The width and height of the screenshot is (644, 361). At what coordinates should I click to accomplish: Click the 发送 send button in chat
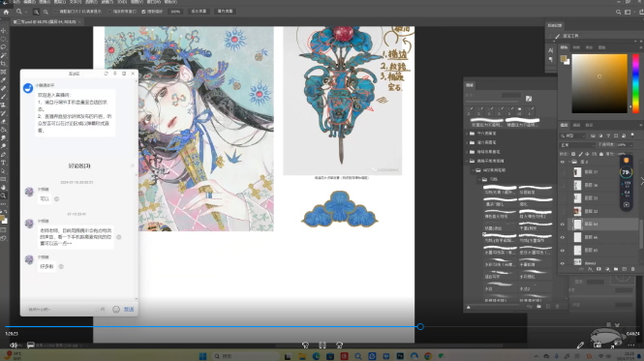[129, 310]
